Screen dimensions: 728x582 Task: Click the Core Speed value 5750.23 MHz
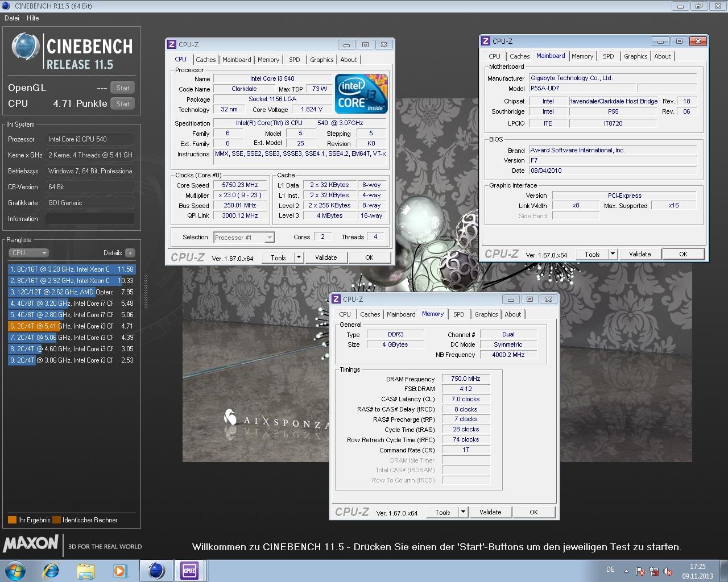pos(240,185)
